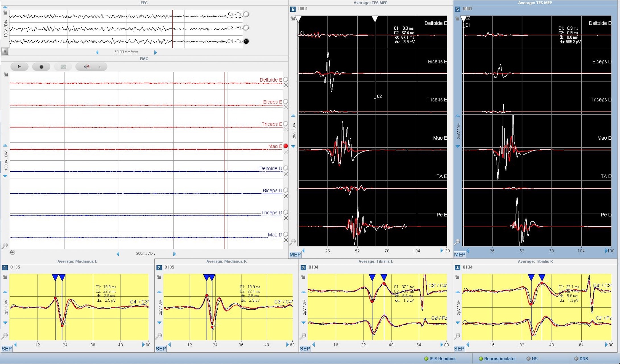Increase EMG gain with the up arrow
Viewport: 620px width, 364px height.
[5, 146]
